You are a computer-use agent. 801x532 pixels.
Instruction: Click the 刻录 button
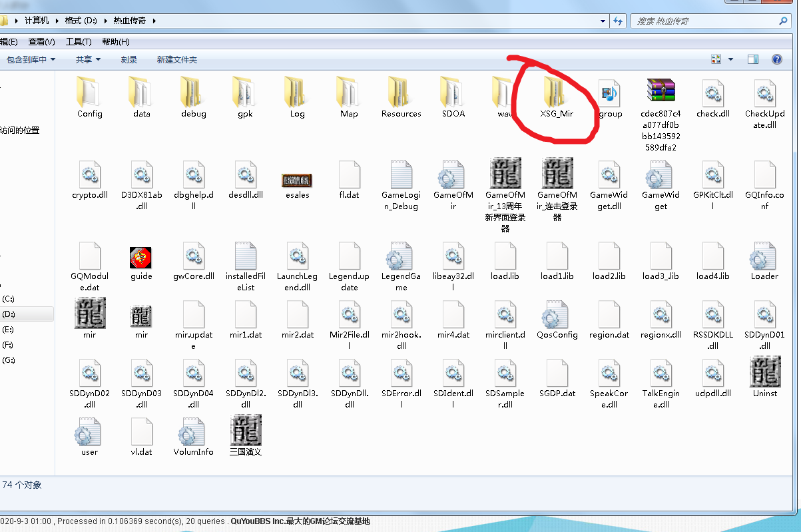click(x=129, y=59)
